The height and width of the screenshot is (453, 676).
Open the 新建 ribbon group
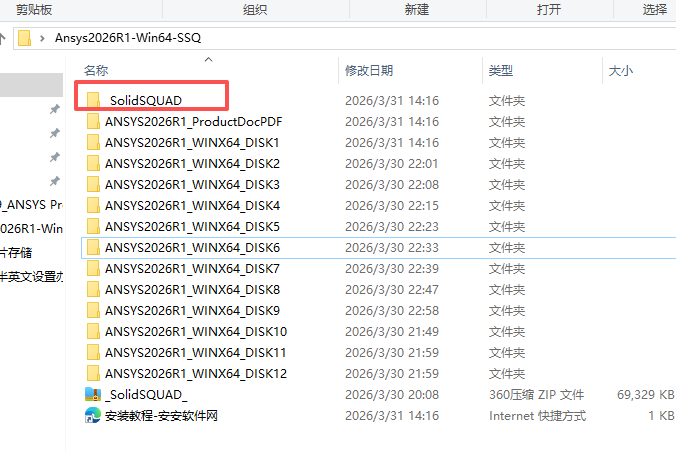(417, 9)
